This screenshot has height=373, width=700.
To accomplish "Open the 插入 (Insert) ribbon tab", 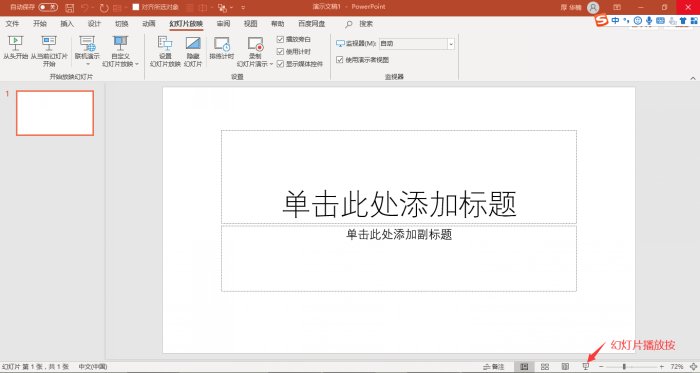I will tap(67, 24).
